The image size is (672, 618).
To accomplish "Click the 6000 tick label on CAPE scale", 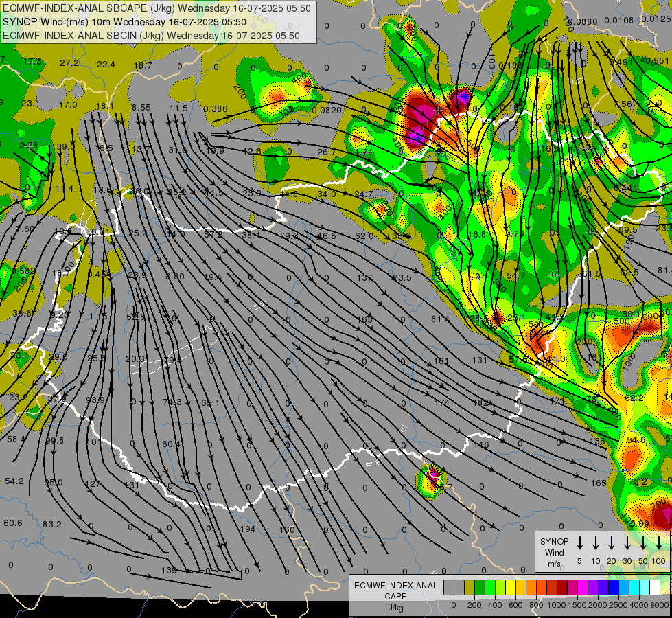I will 660,605.
